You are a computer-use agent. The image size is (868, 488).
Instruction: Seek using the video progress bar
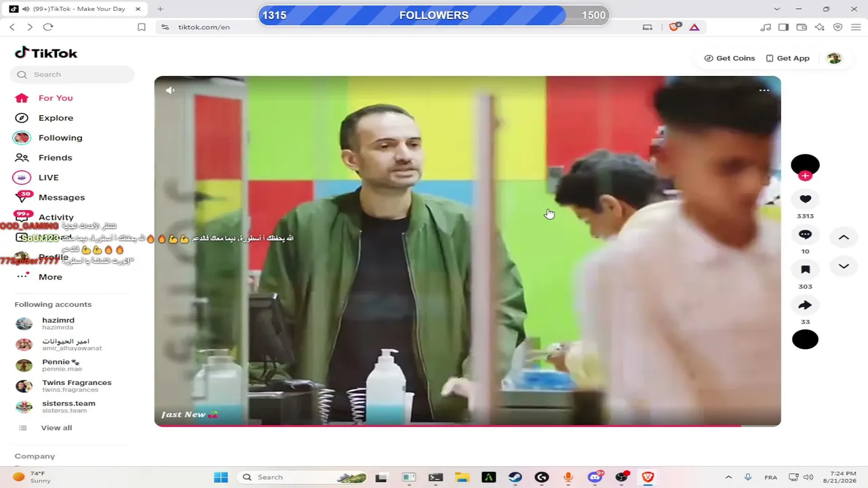[x=467, y=425]
